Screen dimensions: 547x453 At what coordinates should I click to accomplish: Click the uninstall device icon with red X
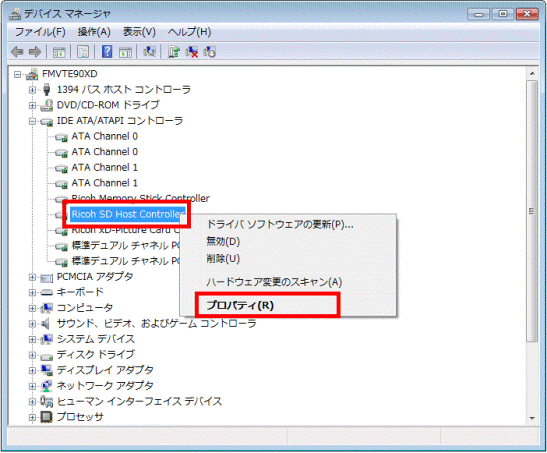(x=192, y=52)
